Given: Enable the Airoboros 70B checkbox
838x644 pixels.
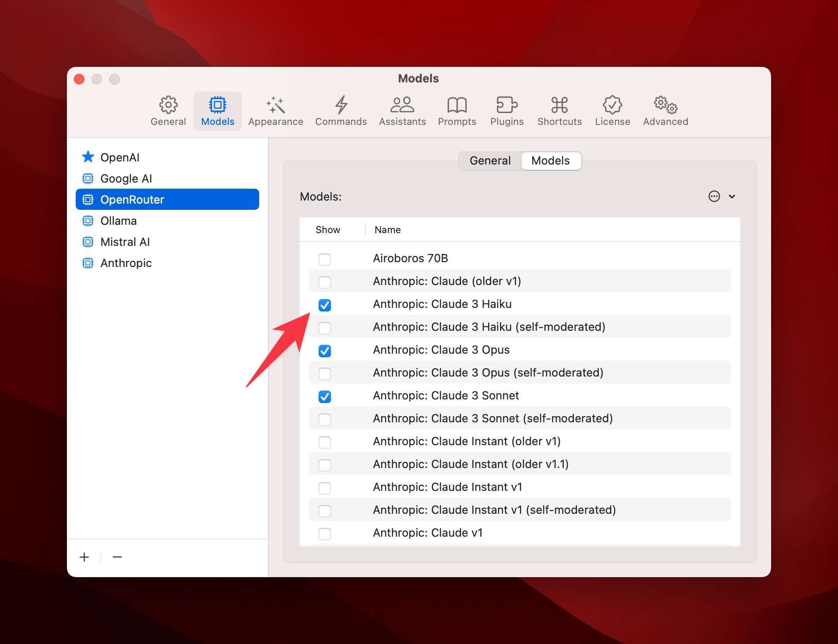Looking at the screenshot, I should coord(325,259).
